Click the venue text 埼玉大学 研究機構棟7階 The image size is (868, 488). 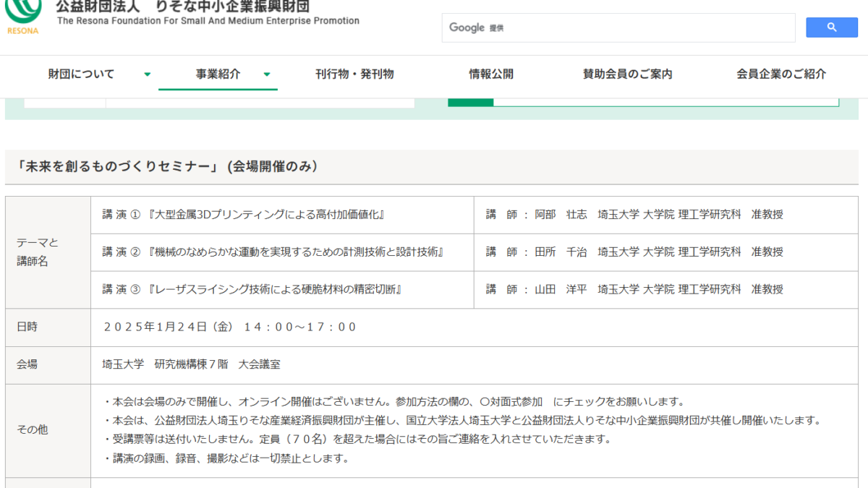pyautogui.click(x=191, y=365)
